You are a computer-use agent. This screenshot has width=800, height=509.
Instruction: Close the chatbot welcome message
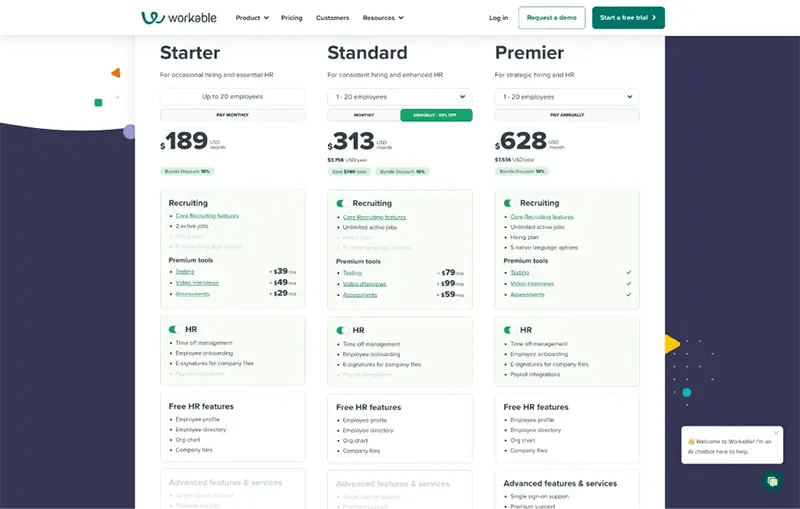(776, 433)
